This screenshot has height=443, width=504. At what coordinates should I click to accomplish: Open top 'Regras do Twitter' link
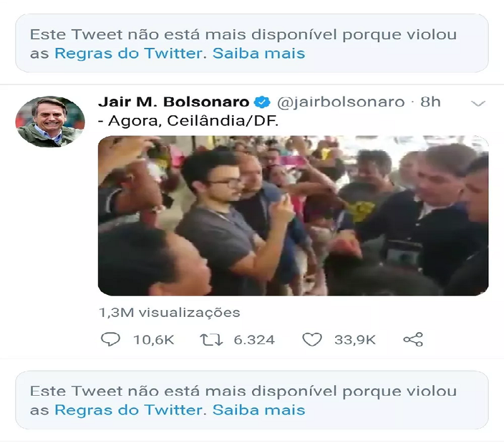129,54
